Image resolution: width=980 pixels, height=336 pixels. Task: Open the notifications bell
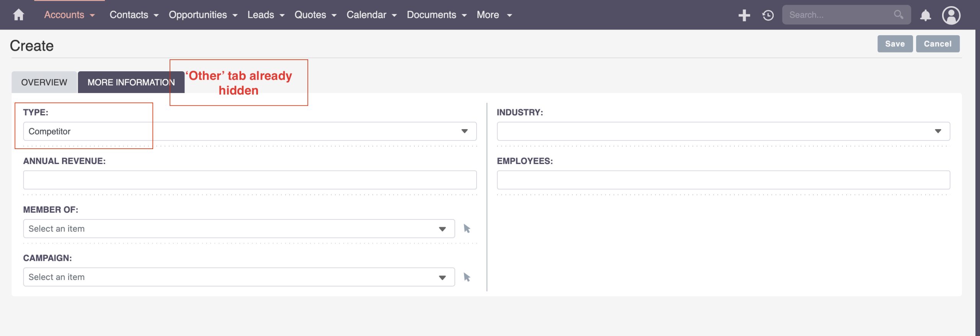tap(925, 15)
